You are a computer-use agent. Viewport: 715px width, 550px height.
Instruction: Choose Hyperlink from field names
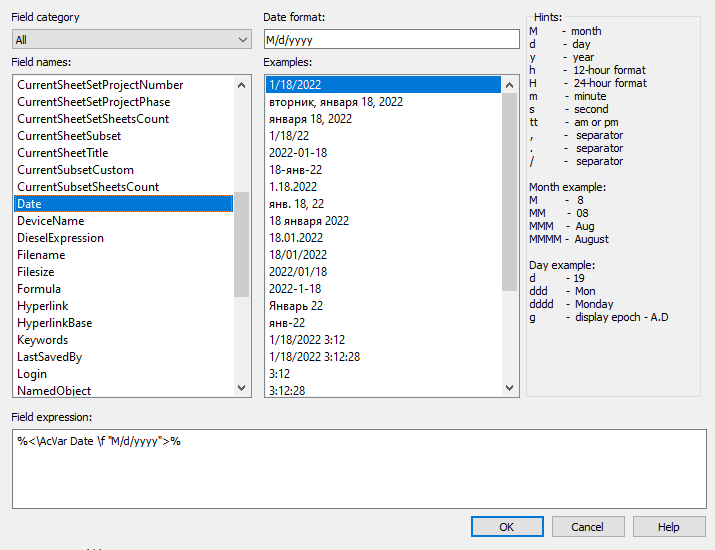pyautogui.click(x=42, y=306)
